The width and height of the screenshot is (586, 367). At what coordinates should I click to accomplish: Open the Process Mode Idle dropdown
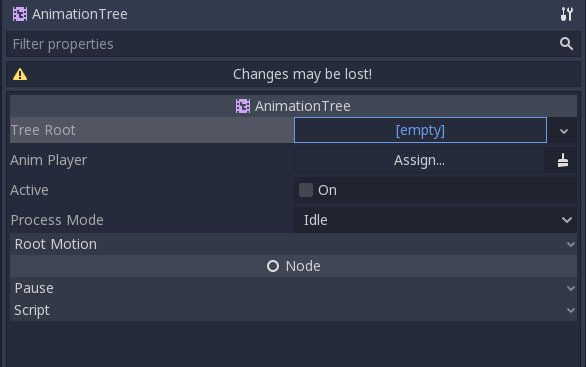point(435,220)
